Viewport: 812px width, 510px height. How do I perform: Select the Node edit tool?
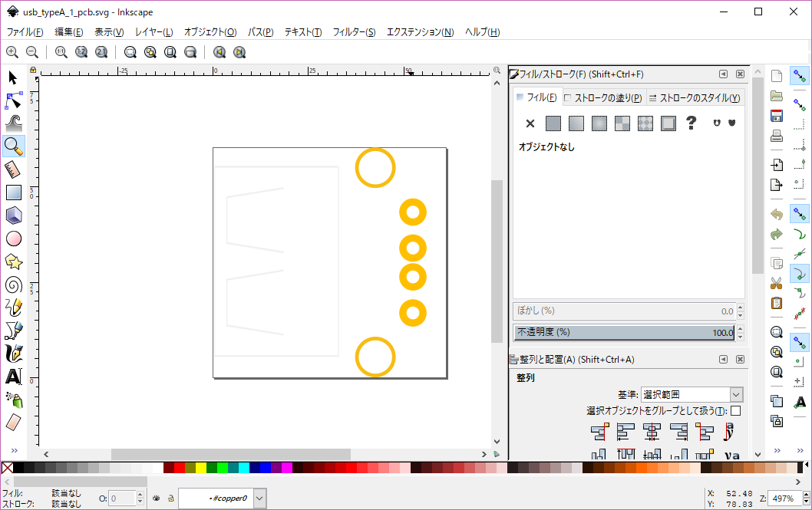point(13,100)
